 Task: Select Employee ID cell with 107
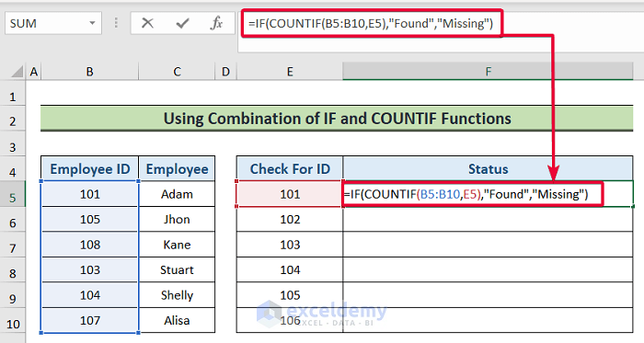click(89, 320)
